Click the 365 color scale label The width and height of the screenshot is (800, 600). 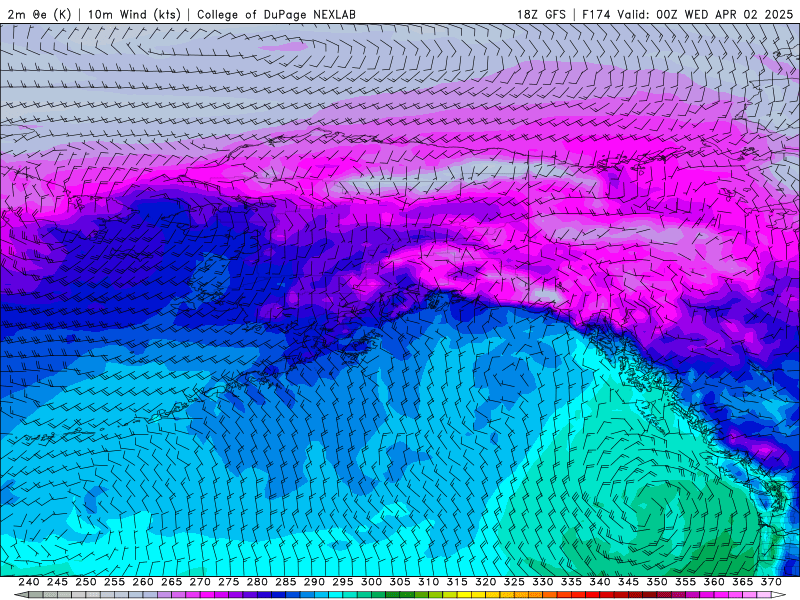tap(743, 582)
